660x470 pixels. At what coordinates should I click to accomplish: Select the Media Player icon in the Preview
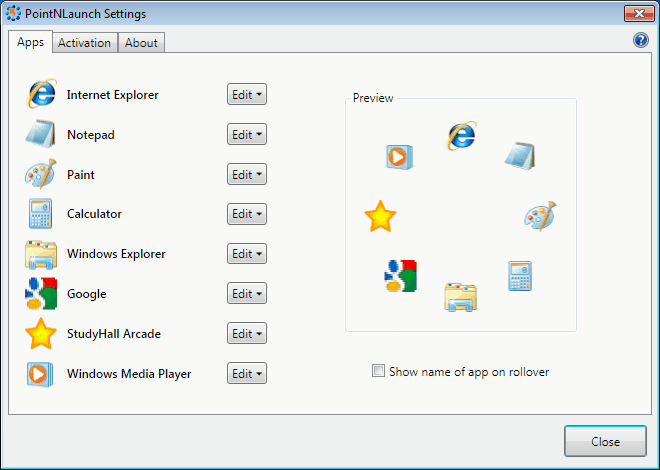tap(399, 157)
